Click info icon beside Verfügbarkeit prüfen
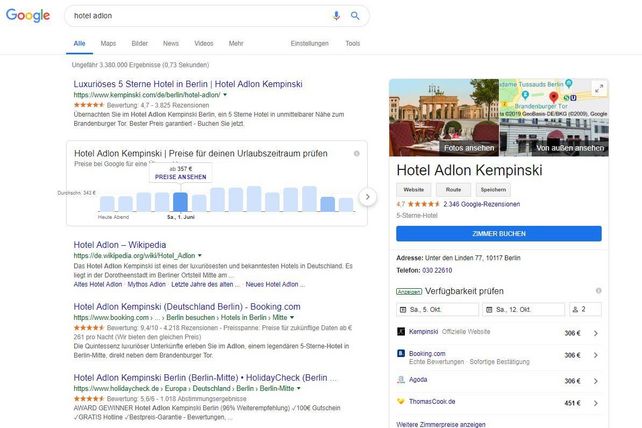The width and height of the screenshot is (642, 428). point(596,291)
